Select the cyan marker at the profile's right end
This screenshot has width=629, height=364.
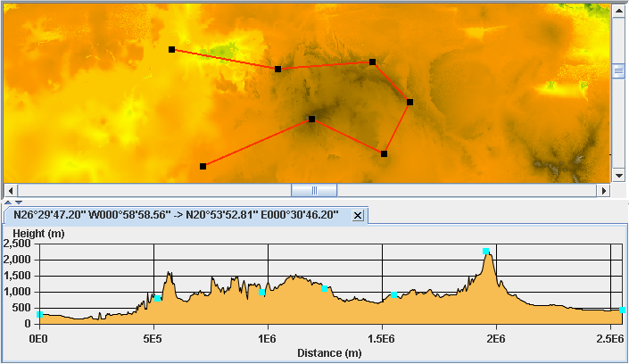click(x=622, y=310)
